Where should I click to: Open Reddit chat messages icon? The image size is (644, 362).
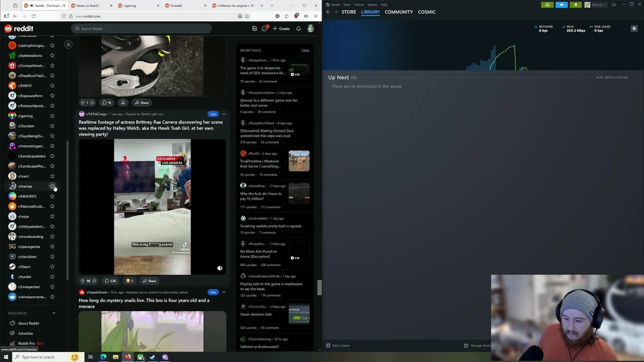(265, 29)
